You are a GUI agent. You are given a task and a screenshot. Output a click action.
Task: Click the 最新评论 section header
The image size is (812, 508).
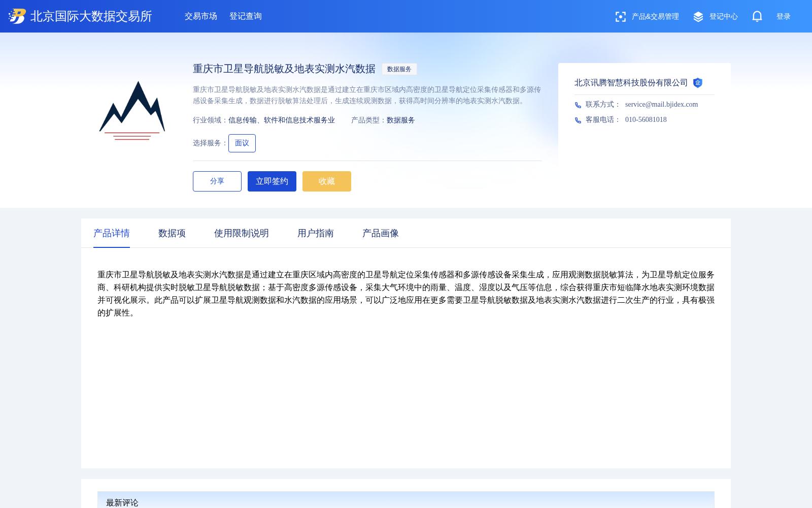point(406,500)
